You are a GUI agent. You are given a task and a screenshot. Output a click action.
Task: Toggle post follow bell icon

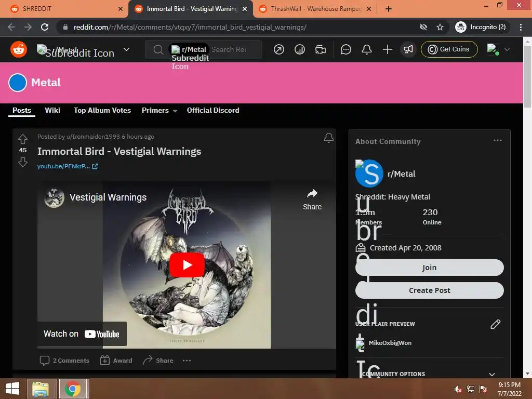click(x=328, y=137)
